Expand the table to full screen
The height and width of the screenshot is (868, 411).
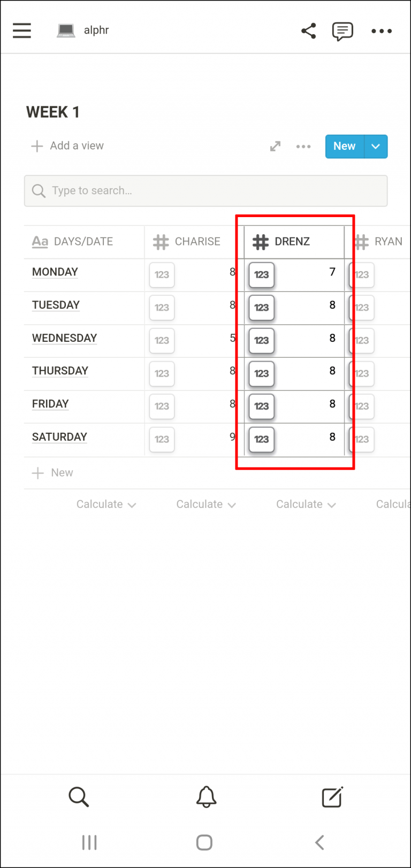(275, 146)
